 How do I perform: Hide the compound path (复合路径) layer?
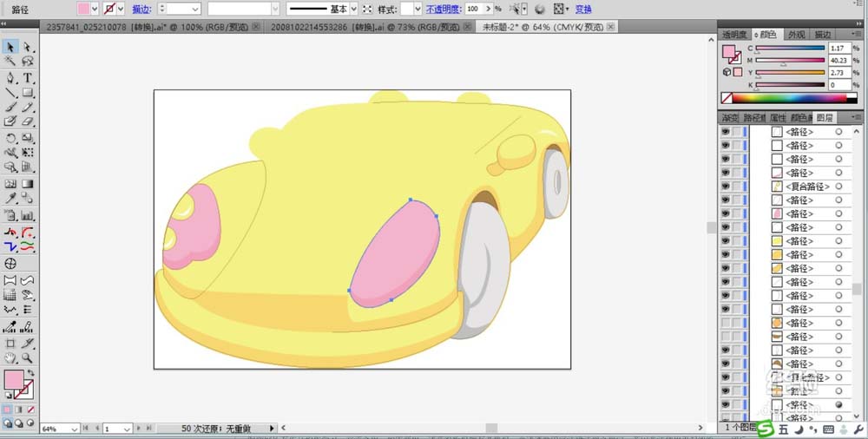point(725,187)
